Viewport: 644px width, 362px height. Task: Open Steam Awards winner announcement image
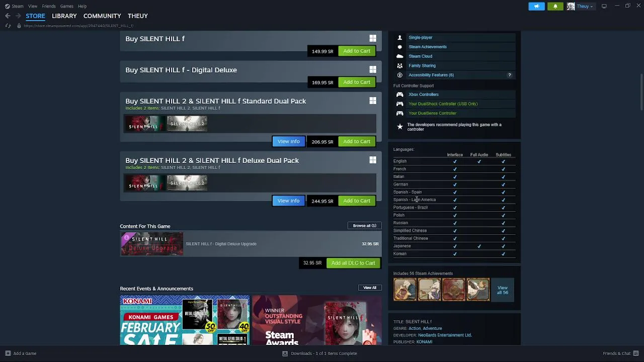[317, 320]
